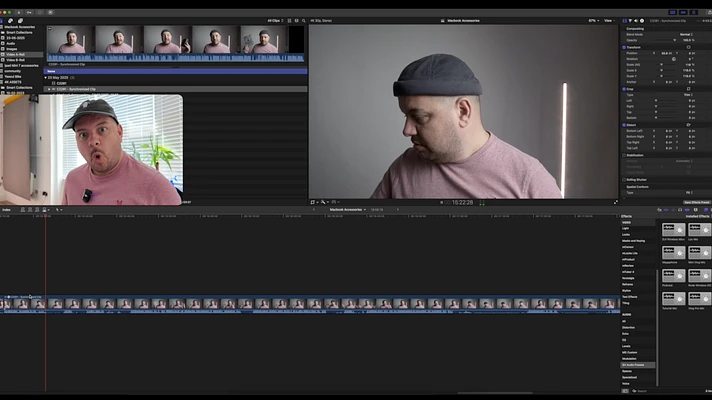Click the keyword editor key icon

tap(29, 12)
